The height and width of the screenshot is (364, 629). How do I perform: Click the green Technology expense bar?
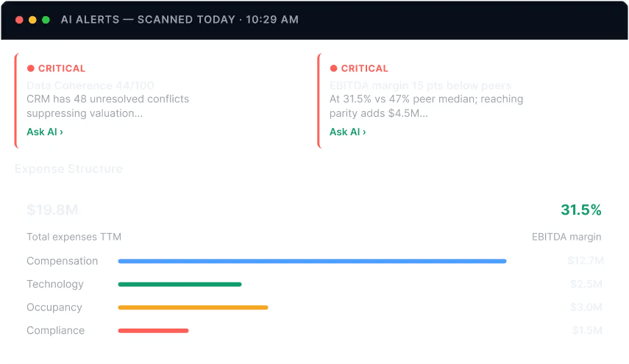coord(180,285)
